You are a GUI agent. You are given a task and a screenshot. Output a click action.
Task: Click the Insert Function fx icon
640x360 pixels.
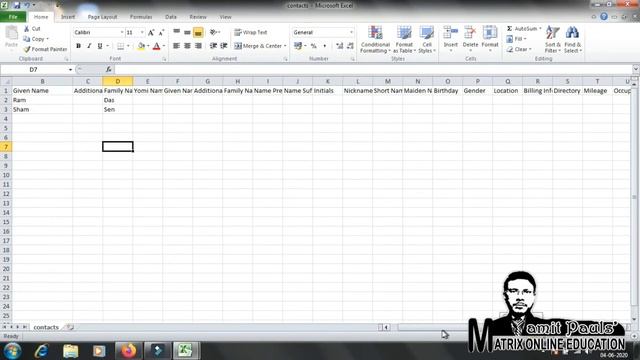pos(108,69)
